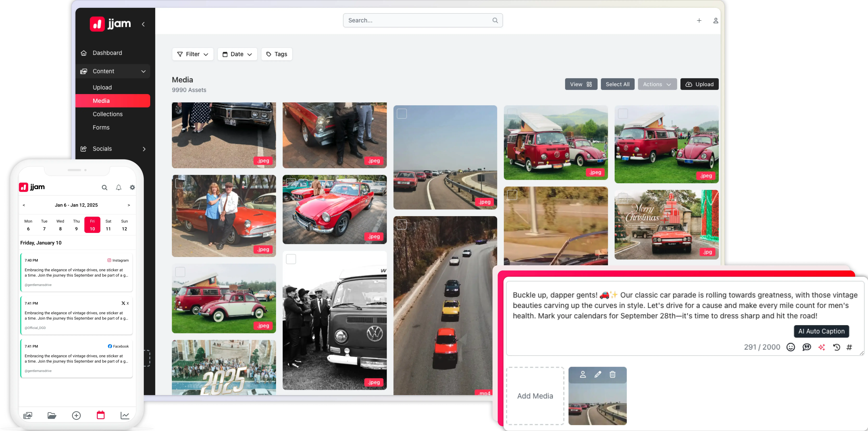
Task: Tag a person on the attached media
Action: click(583, 374)
